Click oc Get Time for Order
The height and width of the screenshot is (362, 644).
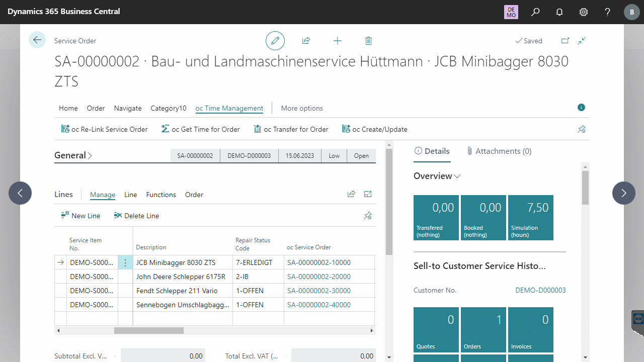click(x=200, y=129)
